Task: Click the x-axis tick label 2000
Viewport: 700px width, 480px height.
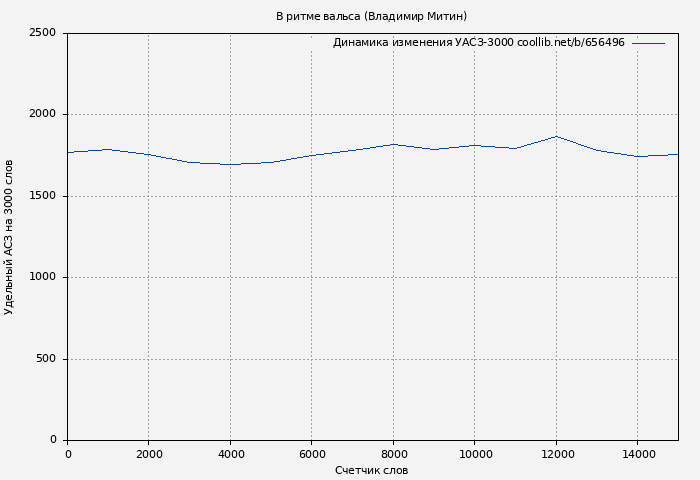Action: (x=148, y=454)
